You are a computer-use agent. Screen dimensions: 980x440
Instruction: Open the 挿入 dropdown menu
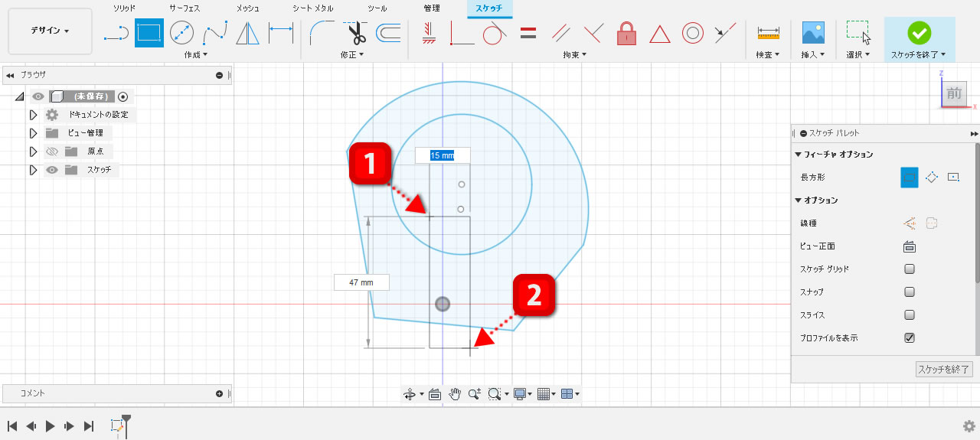[812, 55]
